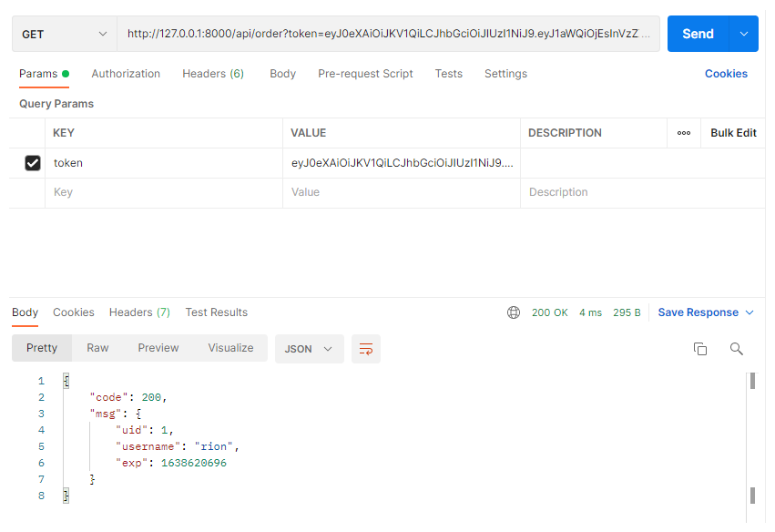Click the 200 OK status
775x532 pixels.
click(550, 312)
